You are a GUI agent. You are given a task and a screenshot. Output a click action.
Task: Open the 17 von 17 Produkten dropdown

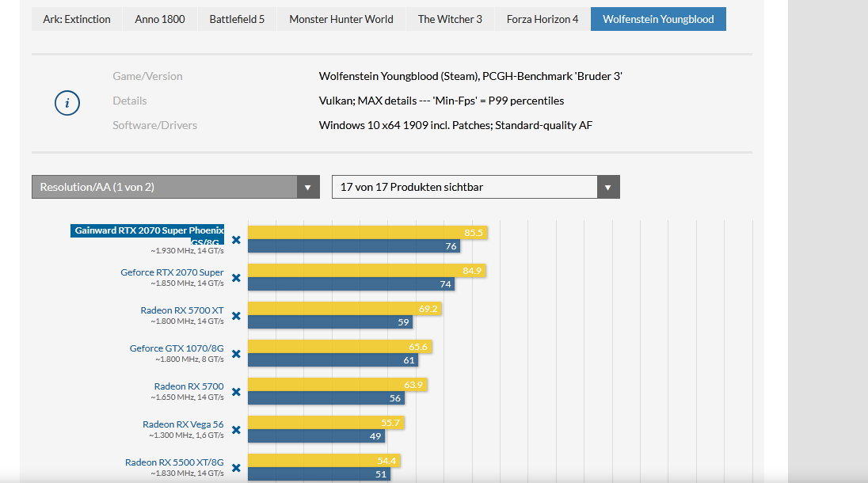pos(475,187)
